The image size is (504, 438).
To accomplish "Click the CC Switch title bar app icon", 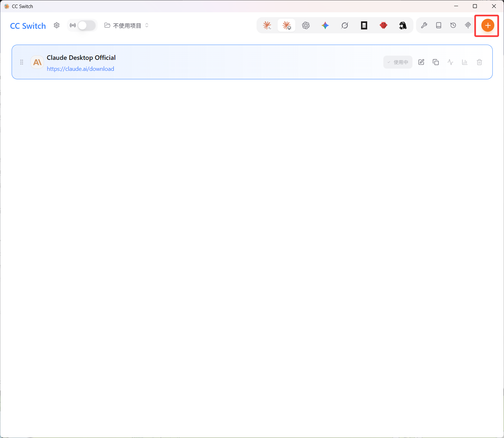I will 6,6.
